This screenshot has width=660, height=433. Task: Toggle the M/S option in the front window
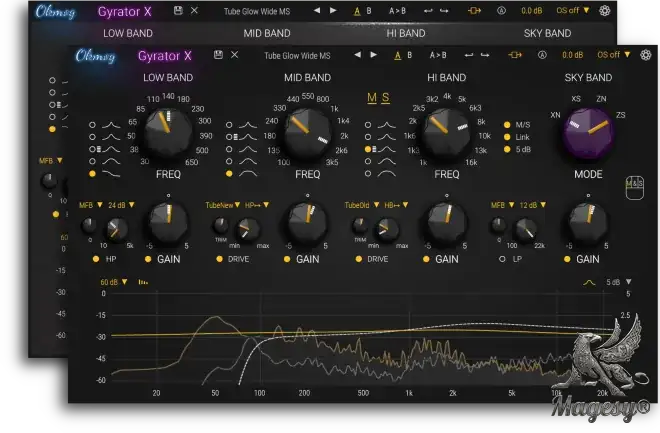[507, 125]
